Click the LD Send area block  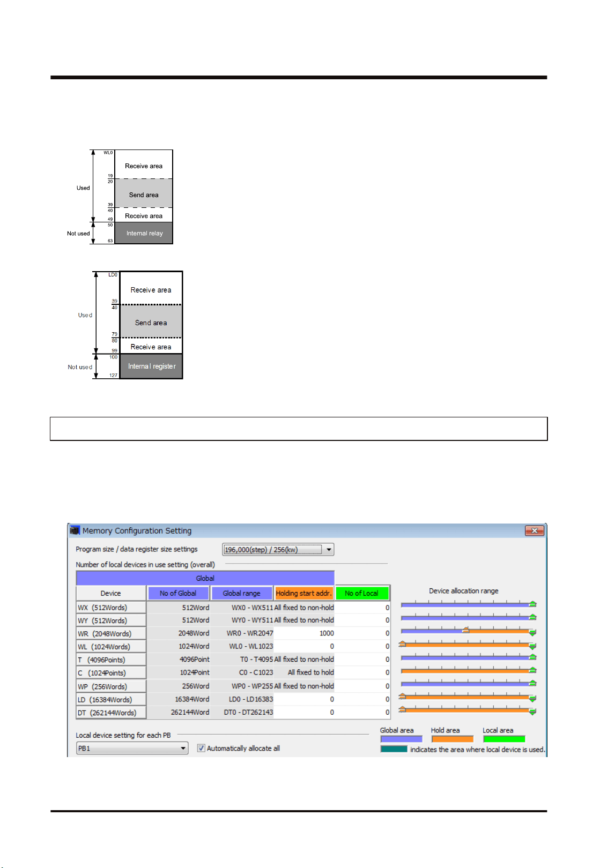pos(151,321)
